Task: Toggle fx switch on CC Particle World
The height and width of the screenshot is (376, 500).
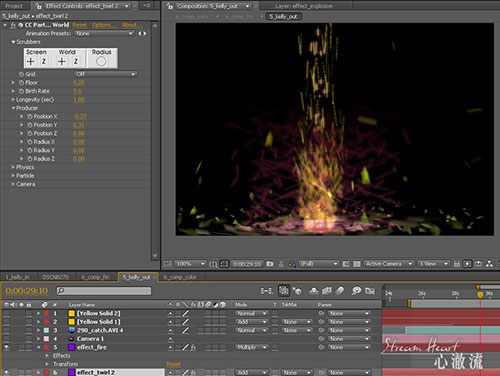Action: pyautogui.click(x=13, y=25)
